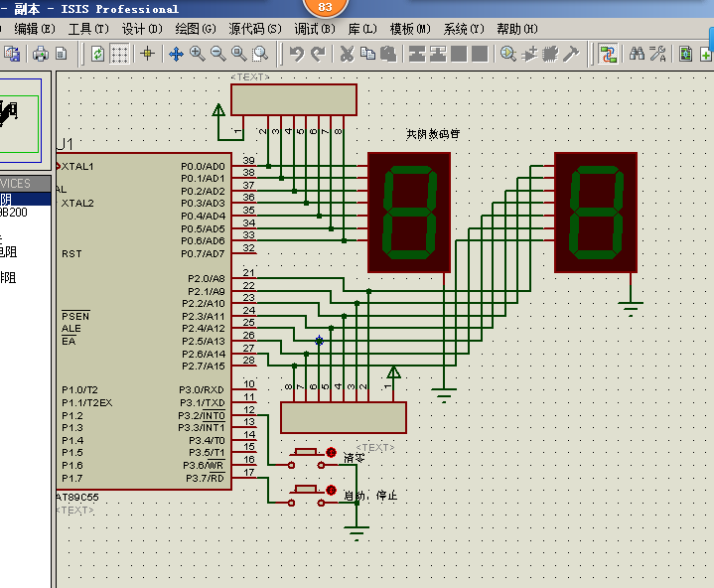Click the Decompose hammer icon
This screenshot has height=588, width=714.
[x=571, y=54]
